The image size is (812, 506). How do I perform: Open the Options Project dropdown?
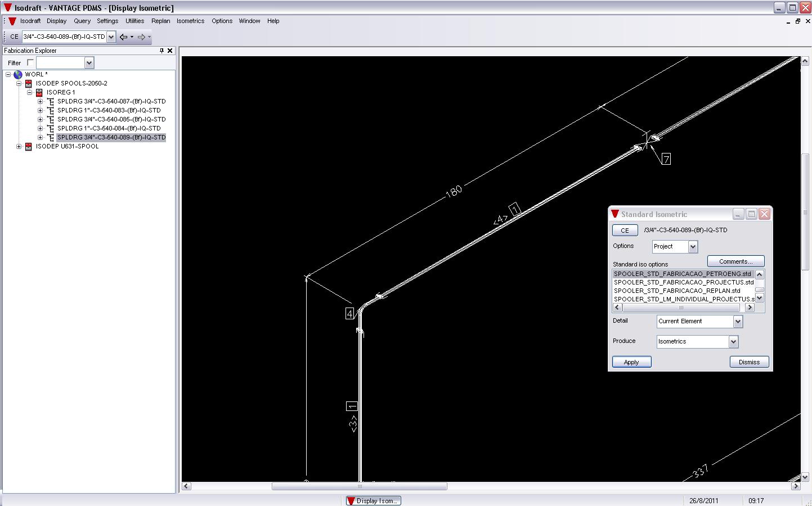point(693,246)
